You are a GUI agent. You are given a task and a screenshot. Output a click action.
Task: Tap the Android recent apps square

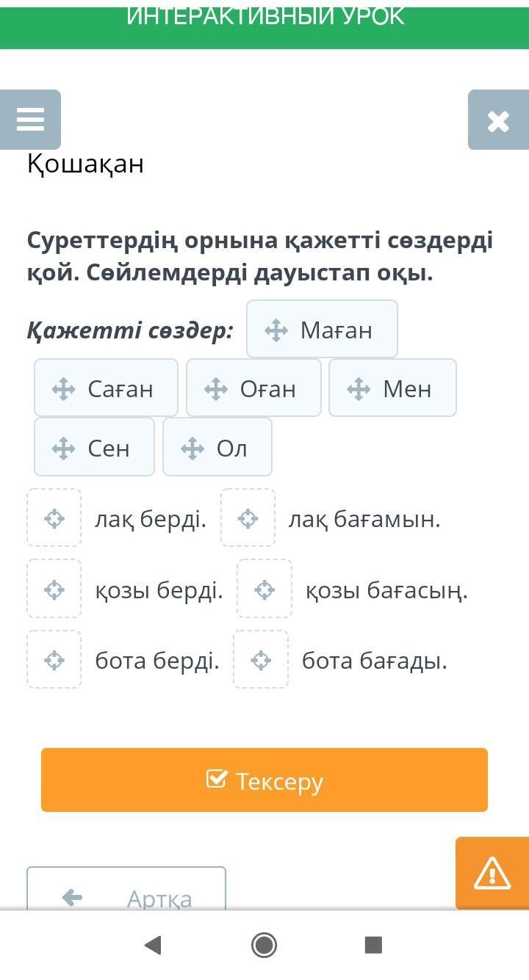373,945
